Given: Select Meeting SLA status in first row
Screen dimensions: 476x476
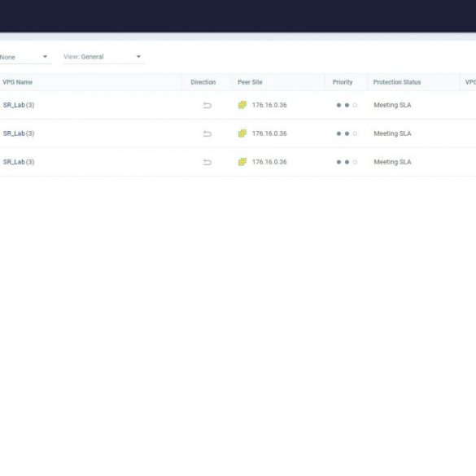Looking at the screenshot, I should (x=392, y=105).
